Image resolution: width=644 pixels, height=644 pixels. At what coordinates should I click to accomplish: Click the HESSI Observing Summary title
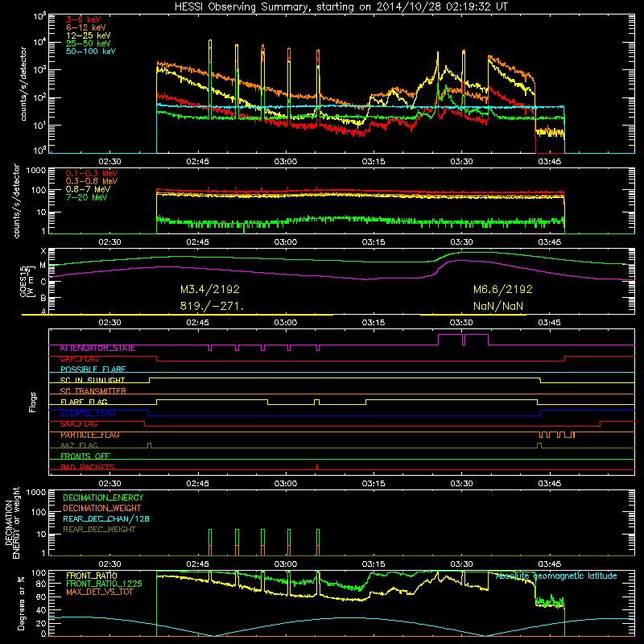[341, 6]
